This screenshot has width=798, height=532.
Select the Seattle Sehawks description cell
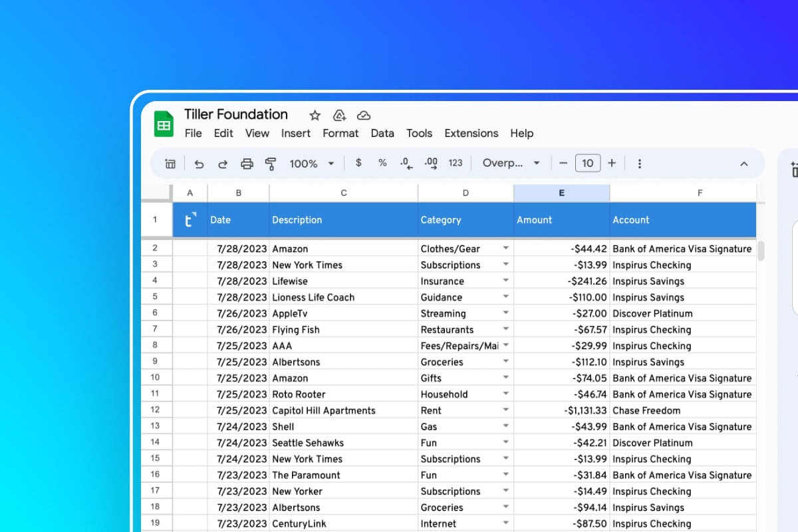coord(344,443)
